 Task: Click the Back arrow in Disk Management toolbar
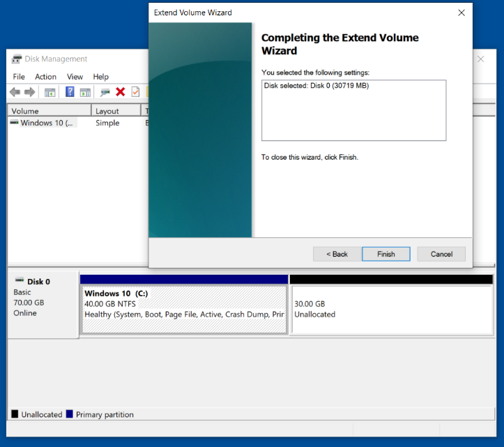point(15,92)
